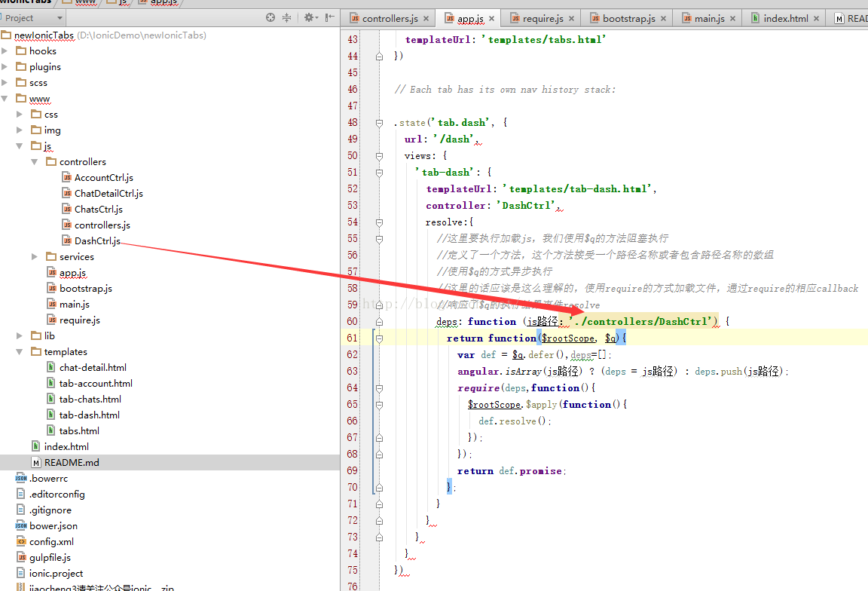Image resolution: width=868 pixels, height=591 pixels.
Task: Expand the img folder
Action: tap(20, 130)
